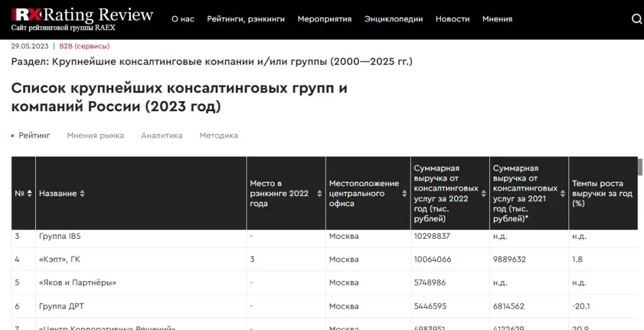
Task: Click growth rate value 1.8
Action: 577,260
